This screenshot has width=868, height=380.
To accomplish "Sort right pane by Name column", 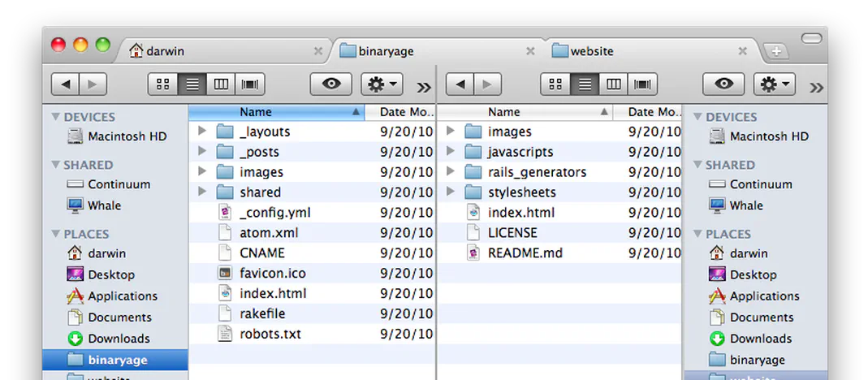I will click(525, 112).
